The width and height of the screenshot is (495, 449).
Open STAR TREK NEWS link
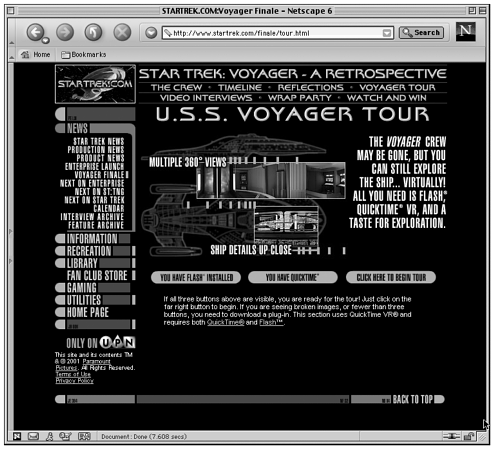(98, 141)
